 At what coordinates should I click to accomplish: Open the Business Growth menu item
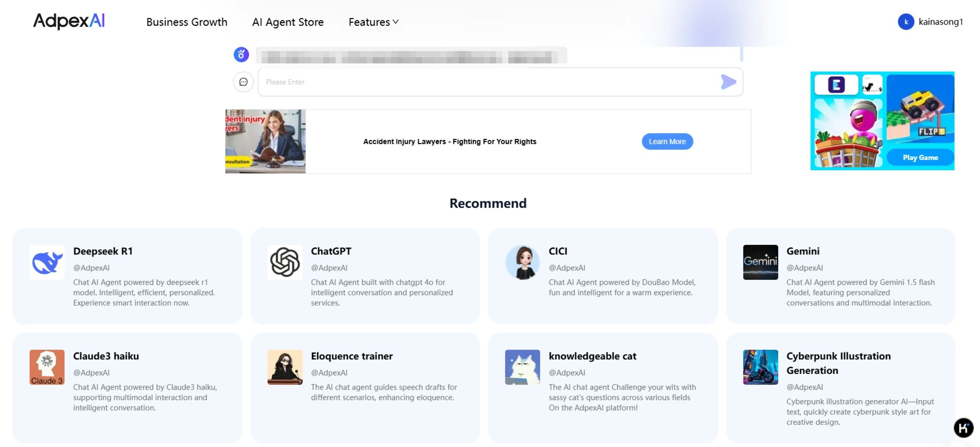pos(187,22)
